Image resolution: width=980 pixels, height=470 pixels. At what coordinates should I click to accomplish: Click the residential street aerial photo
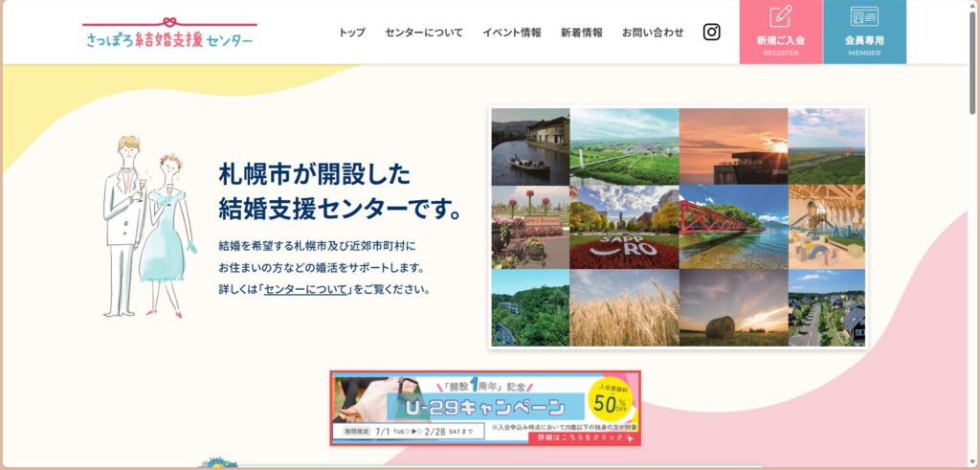tap(827, 308)
